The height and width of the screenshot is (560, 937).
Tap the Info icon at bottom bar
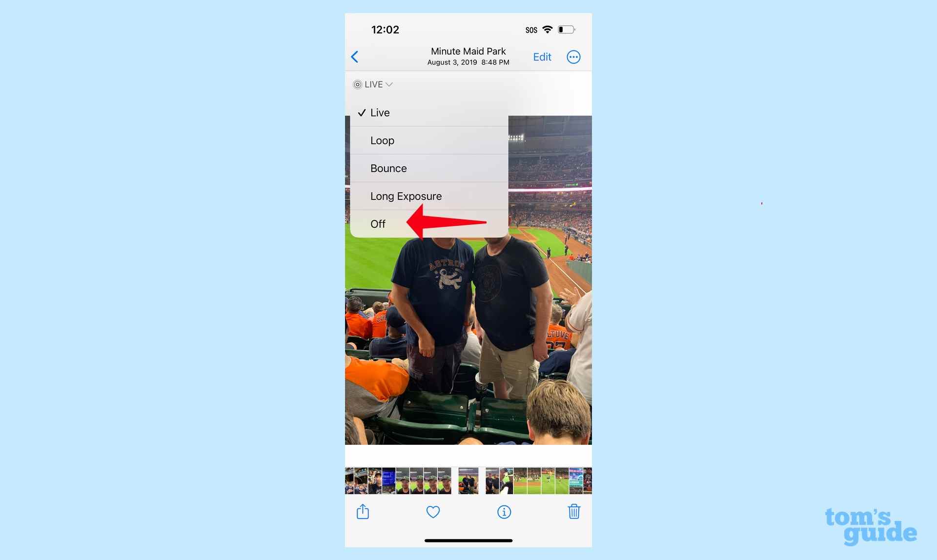click(x=504, y=512)
